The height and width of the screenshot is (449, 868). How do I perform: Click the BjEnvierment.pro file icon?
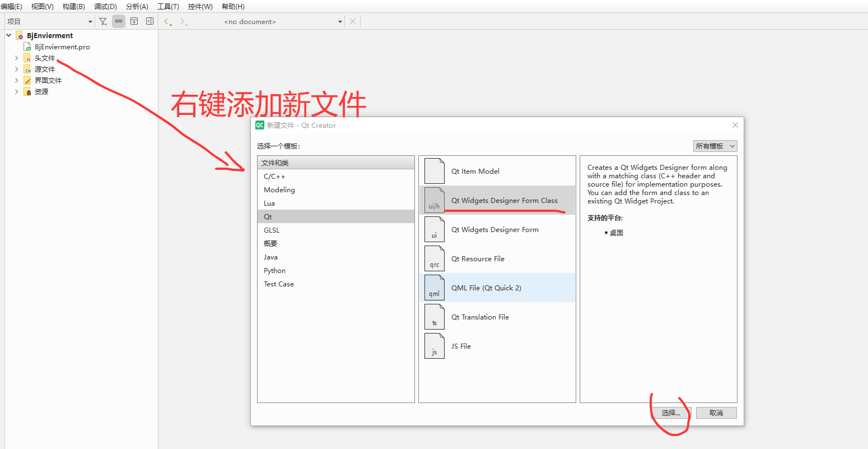[x=27, y=47]
